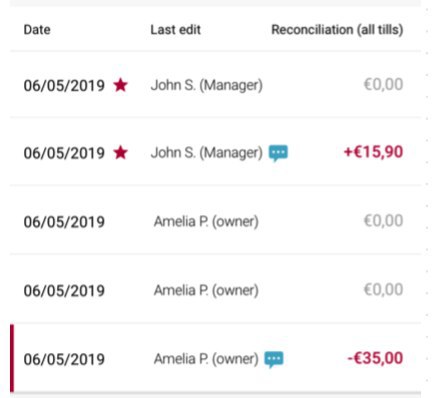Sort by the Date column header
Viewport: 433px width, 398px height.
pyautogui.click(x=37, y=30)
